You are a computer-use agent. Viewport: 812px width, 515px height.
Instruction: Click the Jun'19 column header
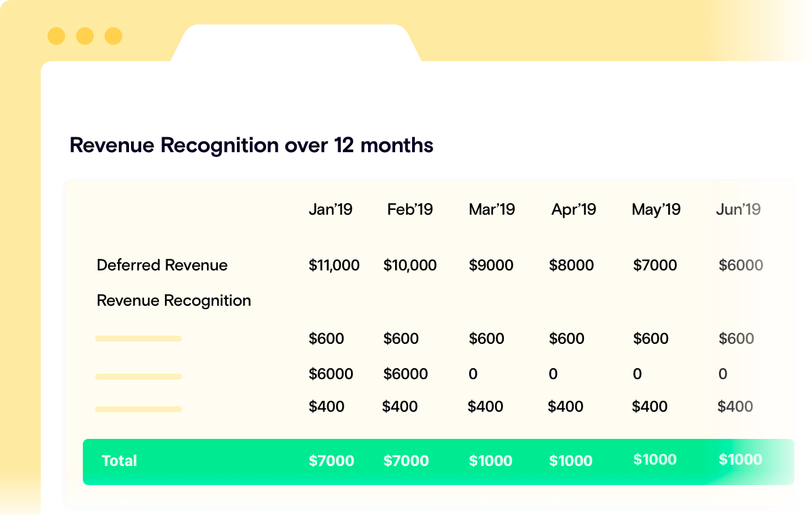click(x=738, y=209)
